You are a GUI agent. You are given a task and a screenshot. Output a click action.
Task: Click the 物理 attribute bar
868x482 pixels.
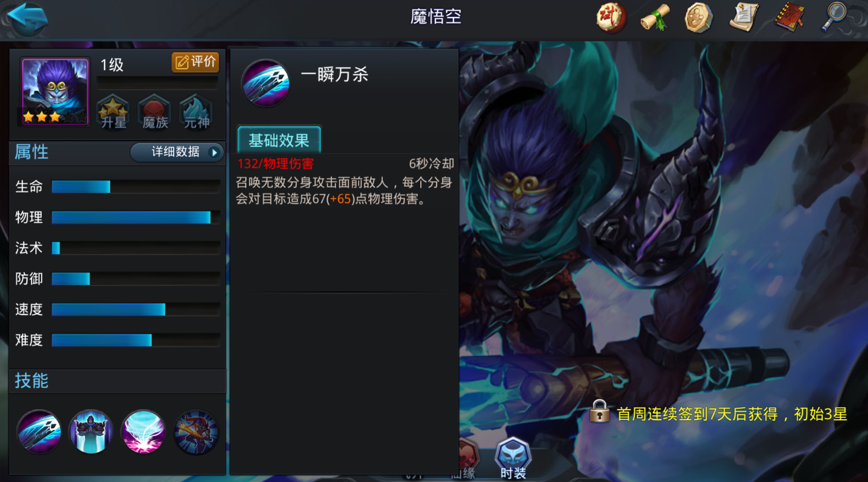[136, 217]
